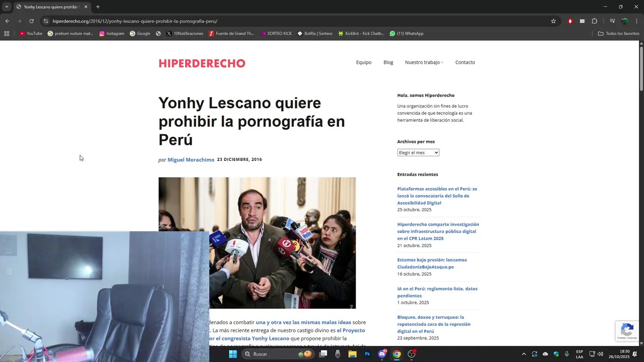Open the red hand ad blocker extension
Image resolution: width=644 pixels, height=362 pixels.
[570, 21]
